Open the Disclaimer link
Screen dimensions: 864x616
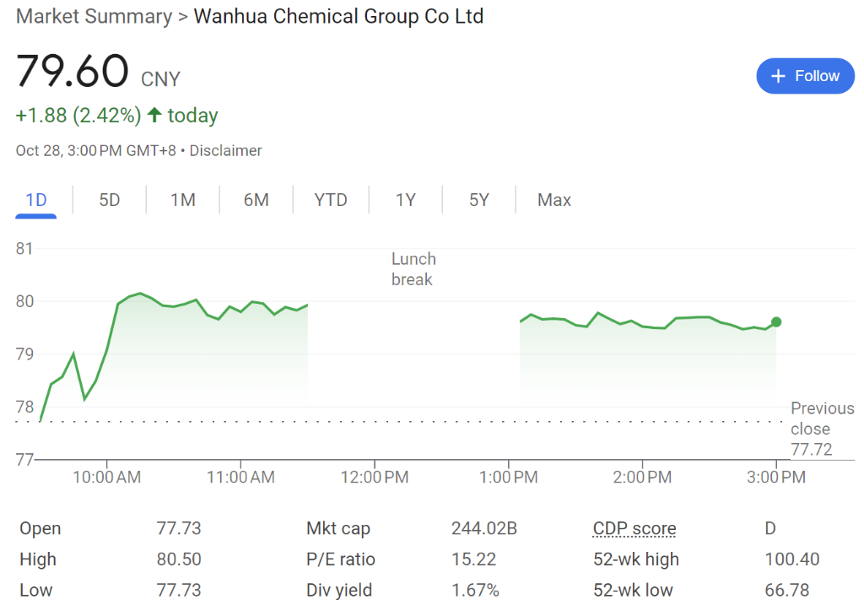click(x=225, y=151)
